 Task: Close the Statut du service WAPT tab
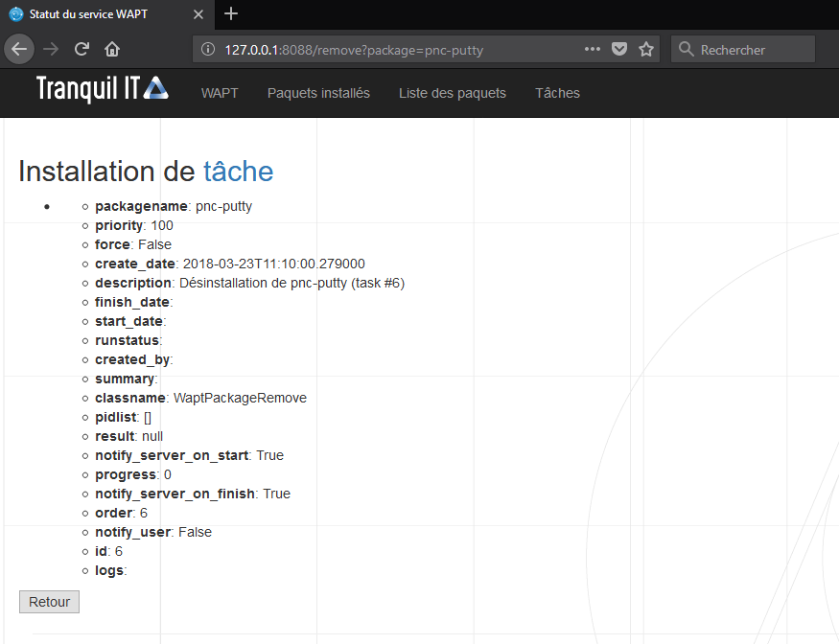198,14
